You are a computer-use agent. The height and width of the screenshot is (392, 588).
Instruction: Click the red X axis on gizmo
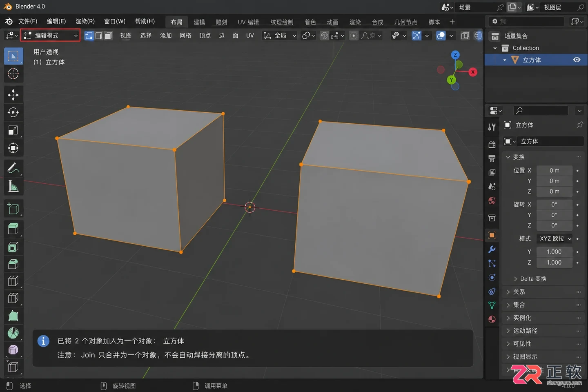click(472, 72)
